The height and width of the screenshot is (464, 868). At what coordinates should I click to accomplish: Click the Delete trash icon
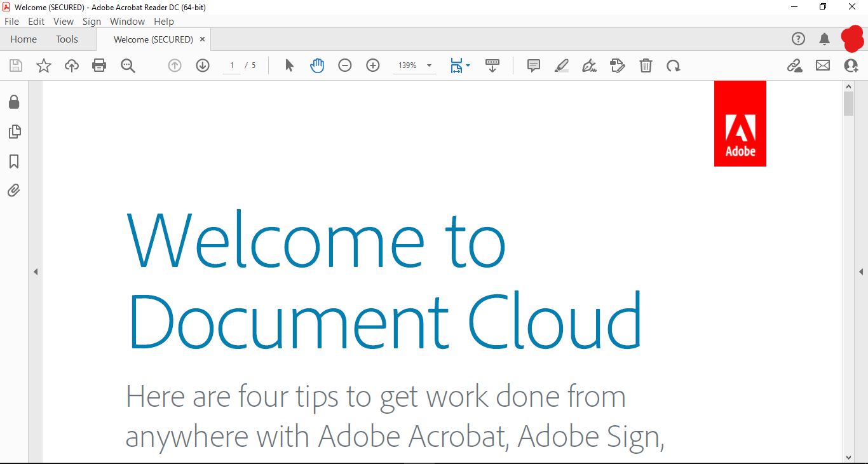click(x=646, y=65)
